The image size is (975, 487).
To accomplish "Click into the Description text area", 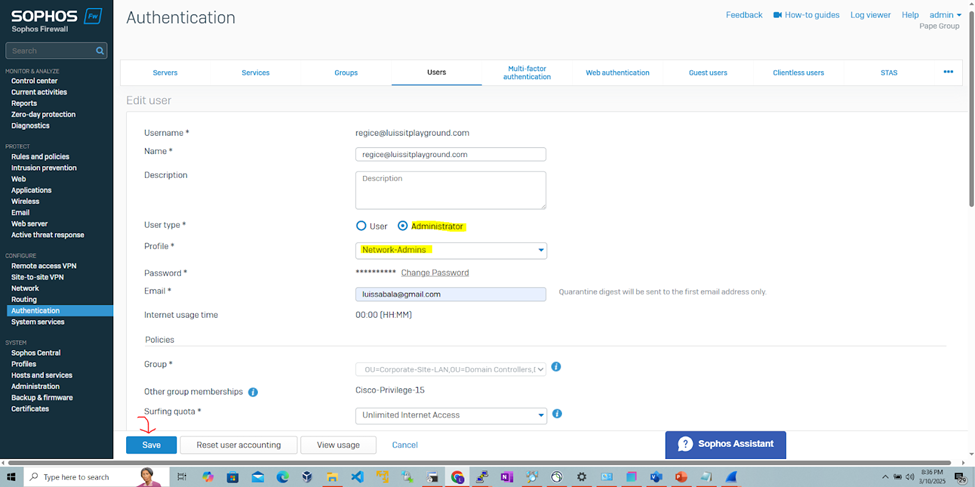I will point(451,190).
